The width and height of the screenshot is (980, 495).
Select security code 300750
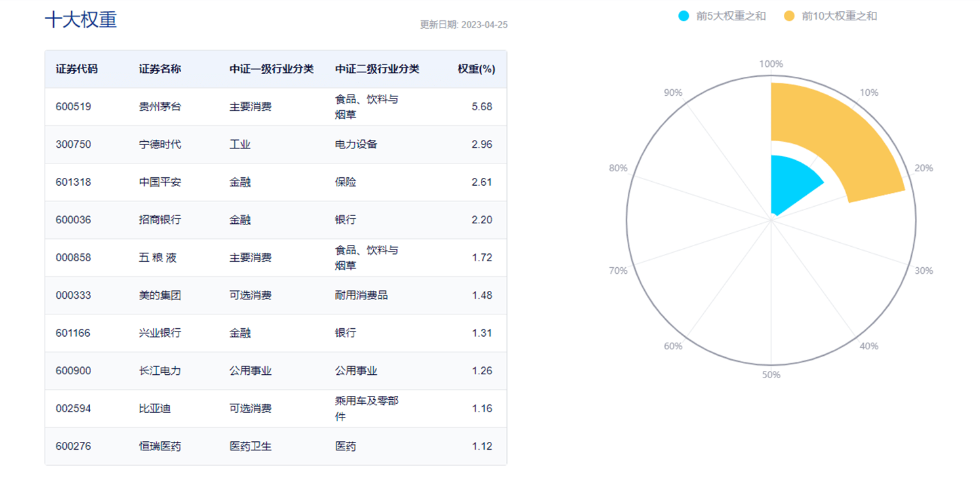coord(73,144)
